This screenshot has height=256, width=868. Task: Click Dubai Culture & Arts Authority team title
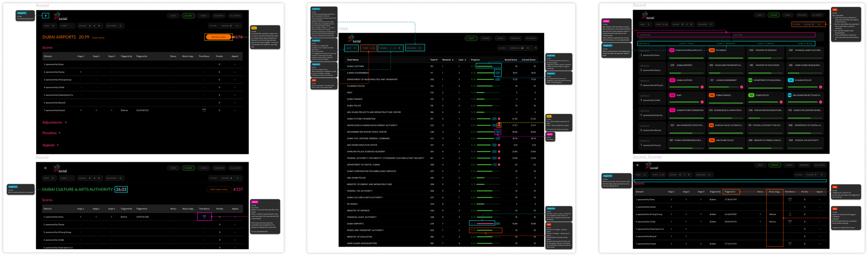[77, 189]
